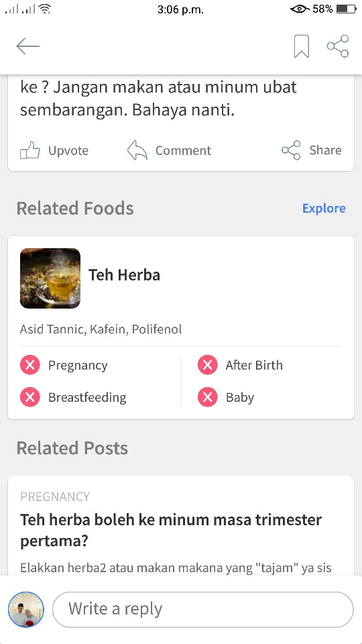Upvote the comment with thumbs-up icon

click(30, 150)
